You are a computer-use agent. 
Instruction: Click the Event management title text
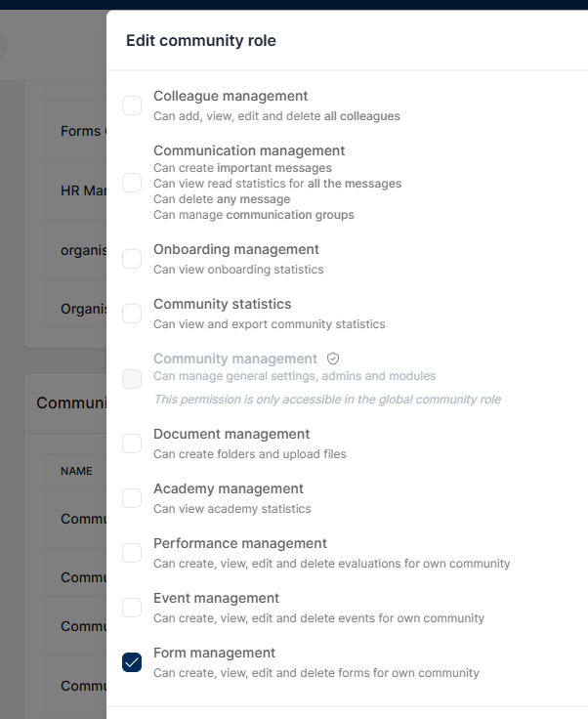216,598
